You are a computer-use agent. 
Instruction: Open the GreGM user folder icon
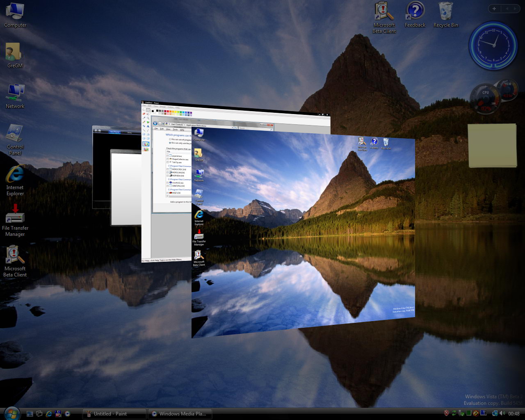[x=15, y=55]
